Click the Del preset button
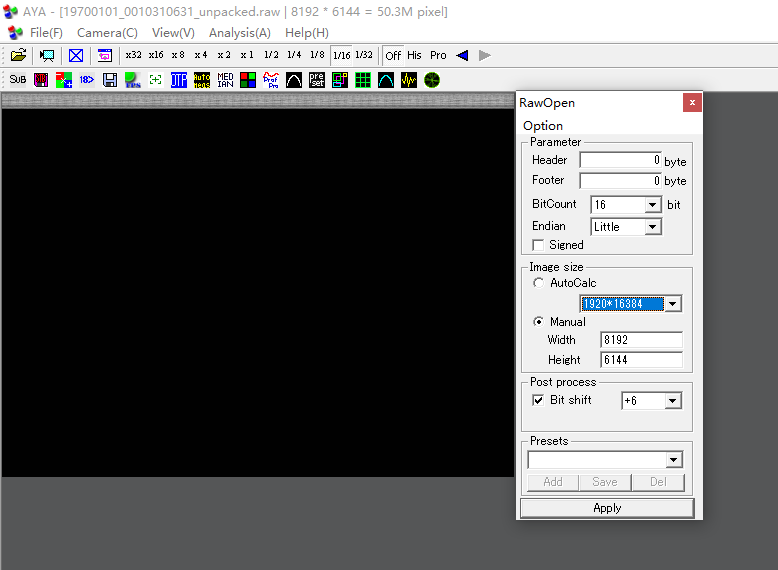 (658, 482)
